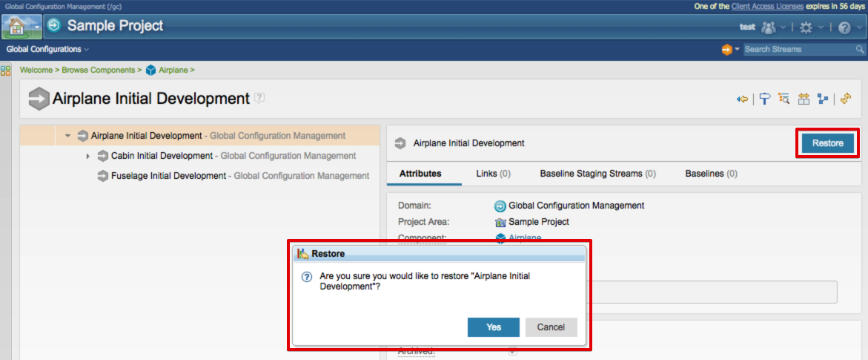The height and width of the screenshot is (360, 868).
Task: Open the Global Configurations dropdown menu
Action: pyautogui.click(x=47, y=49)
